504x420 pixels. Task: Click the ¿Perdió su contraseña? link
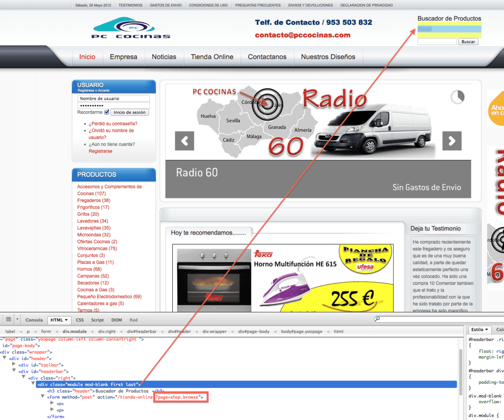113,124
